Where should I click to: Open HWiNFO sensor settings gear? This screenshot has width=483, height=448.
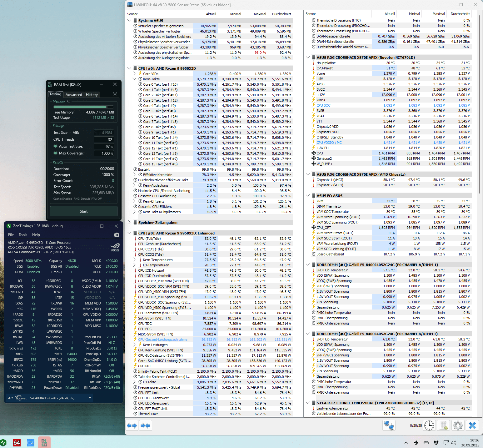tap(458, 425)
